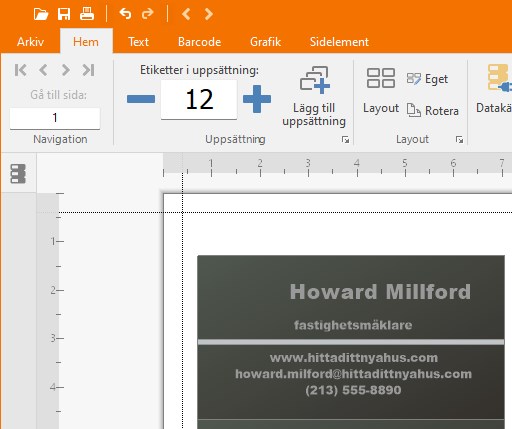The width and height of the screenshot is (512, 429).
Task: Undo the last action
Action: [125, 14]
